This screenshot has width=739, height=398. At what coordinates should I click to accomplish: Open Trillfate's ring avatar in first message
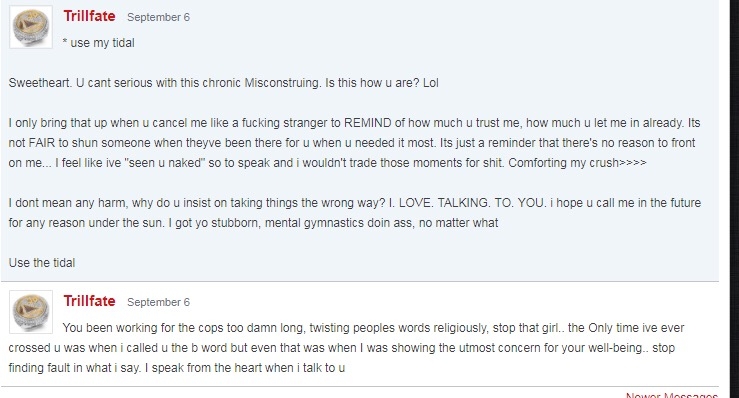[31, 27]
